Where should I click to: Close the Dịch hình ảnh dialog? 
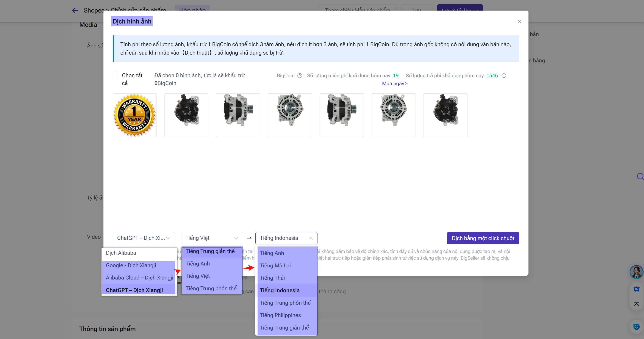pos(519,22)
